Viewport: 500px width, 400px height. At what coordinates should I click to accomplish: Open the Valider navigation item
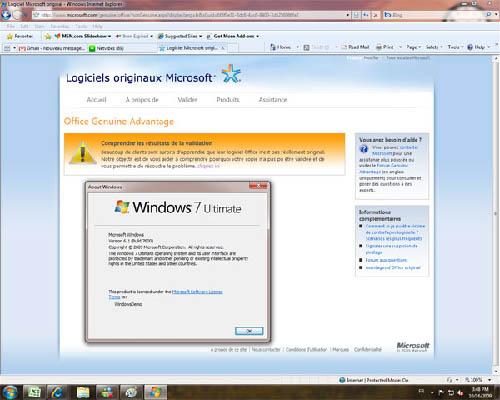tap(187, 99)
